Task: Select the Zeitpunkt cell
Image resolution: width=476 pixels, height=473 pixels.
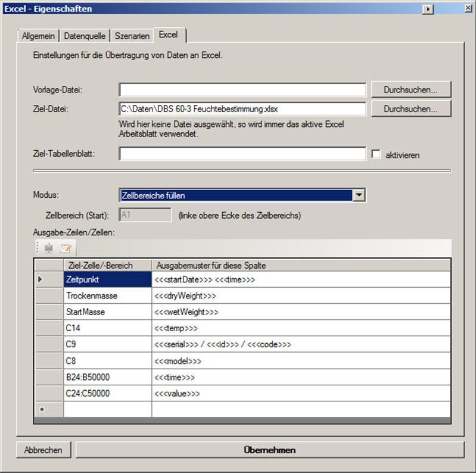Action: [107, 279]
